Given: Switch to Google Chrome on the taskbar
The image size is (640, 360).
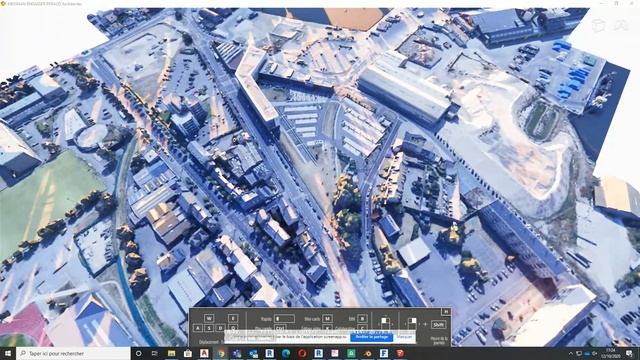Looking at the screenshot, I should 221,353.
